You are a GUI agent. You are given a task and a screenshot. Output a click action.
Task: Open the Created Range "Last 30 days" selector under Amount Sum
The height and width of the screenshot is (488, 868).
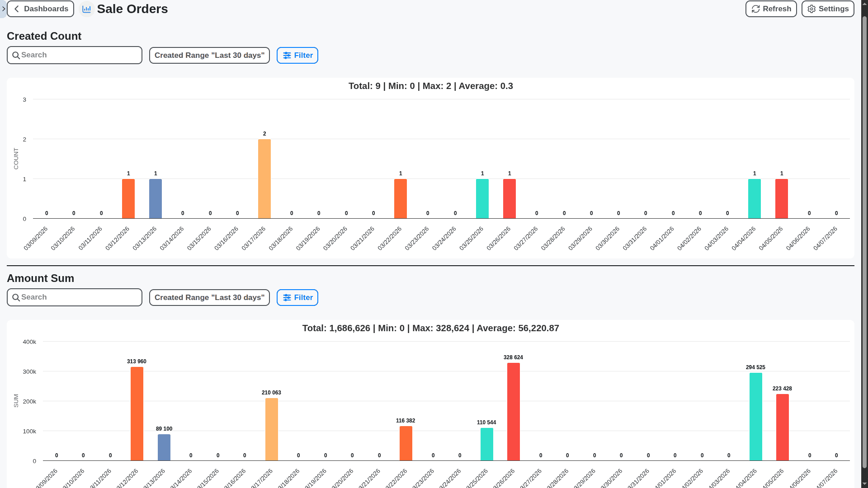point(209,297)
